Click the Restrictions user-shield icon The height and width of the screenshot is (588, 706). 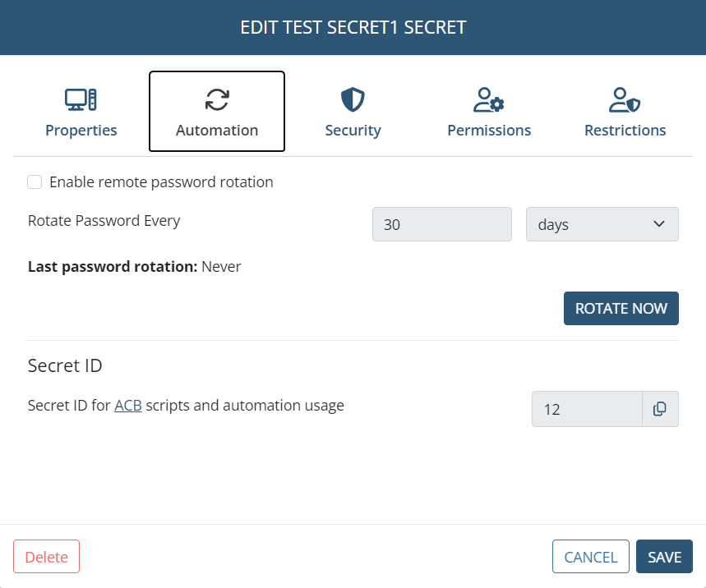pyautogui.click(x=625, y=100)
